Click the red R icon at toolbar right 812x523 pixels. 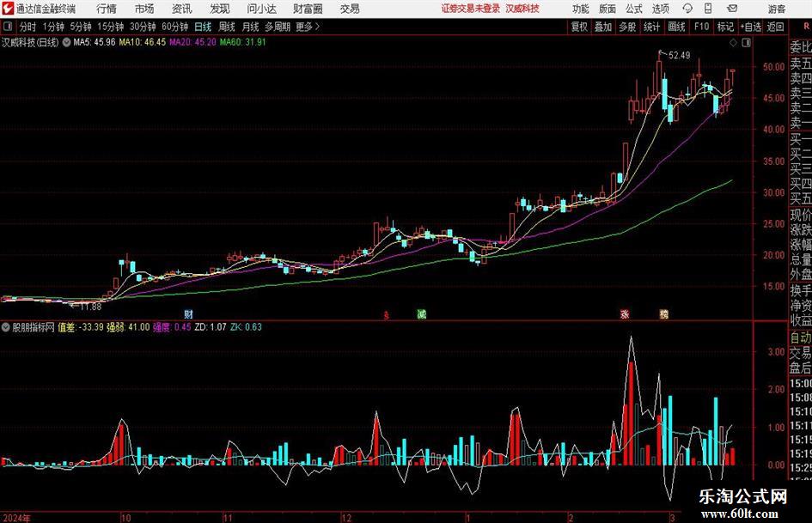806,27
